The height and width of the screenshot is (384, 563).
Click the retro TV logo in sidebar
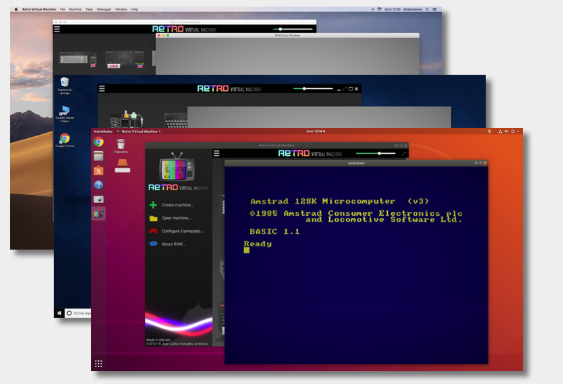(177, 167)
